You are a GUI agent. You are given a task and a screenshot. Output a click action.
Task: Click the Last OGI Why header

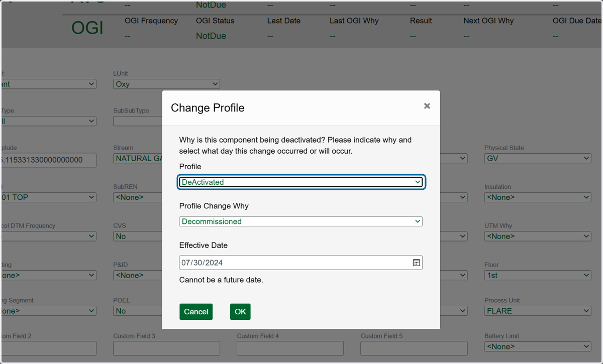354,21
